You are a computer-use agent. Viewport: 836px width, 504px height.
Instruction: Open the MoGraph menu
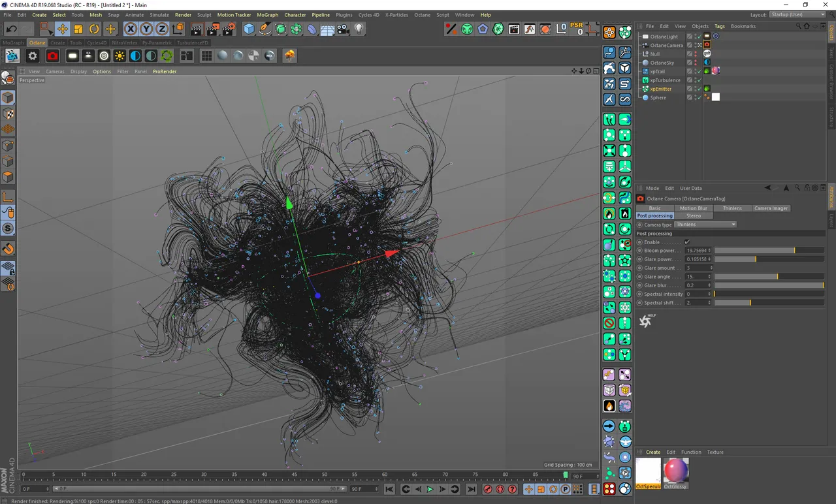point(267,14)
